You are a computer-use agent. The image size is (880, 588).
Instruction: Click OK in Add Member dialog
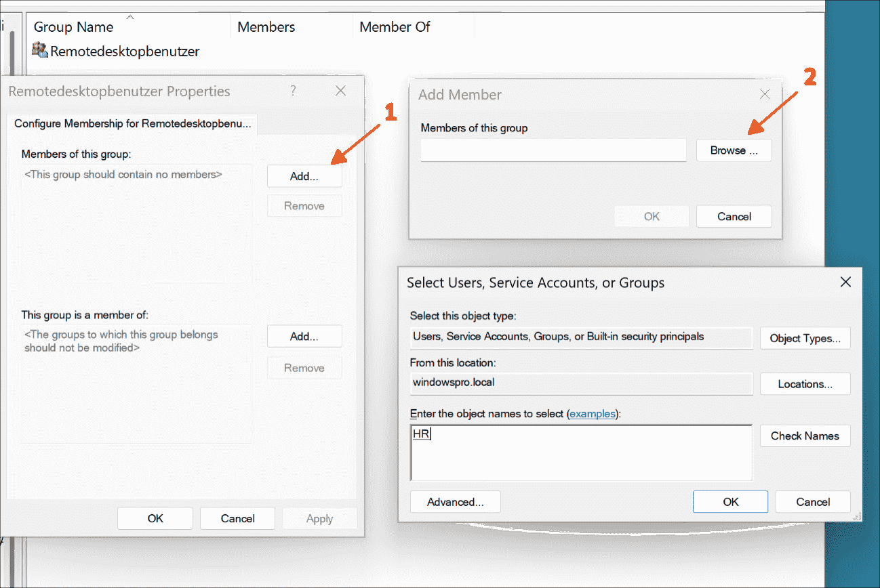[x=652, y=217]
